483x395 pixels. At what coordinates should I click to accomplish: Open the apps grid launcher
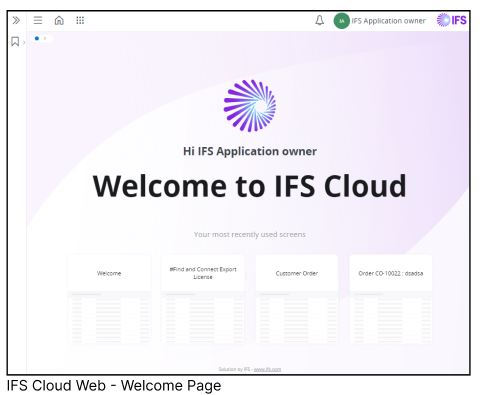(x=80, y=21)
